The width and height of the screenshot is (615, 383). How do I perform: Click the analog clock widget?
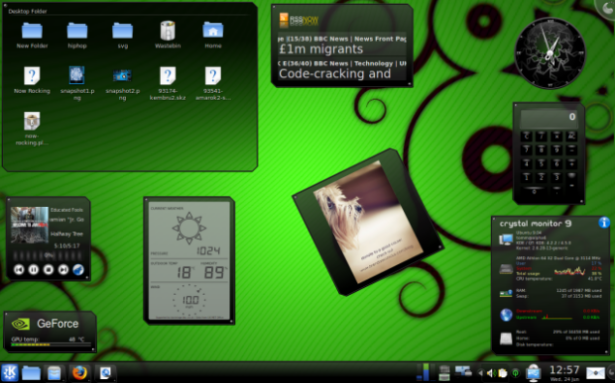(x=549, y=53)
